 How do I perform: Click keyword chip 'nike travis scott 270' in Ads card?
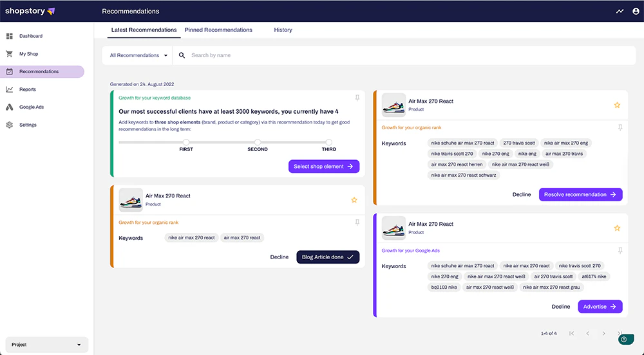coord(580,266)
